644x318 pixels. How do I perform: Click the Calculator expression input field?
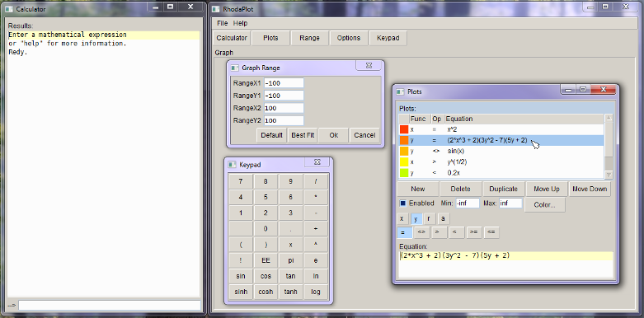(x=110, y=306)
